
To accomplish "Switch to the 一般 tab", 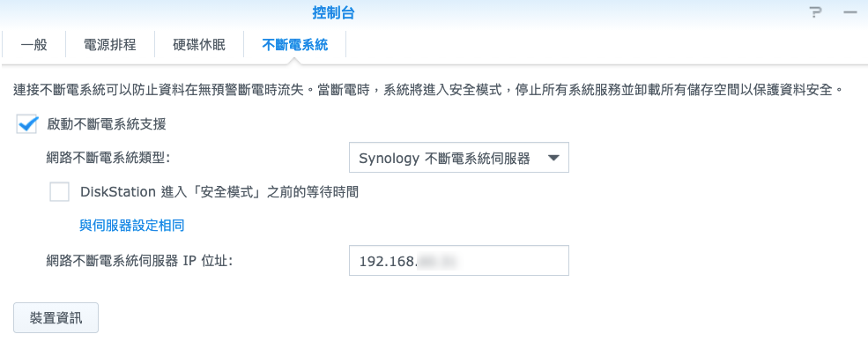I will pos(34,45).
